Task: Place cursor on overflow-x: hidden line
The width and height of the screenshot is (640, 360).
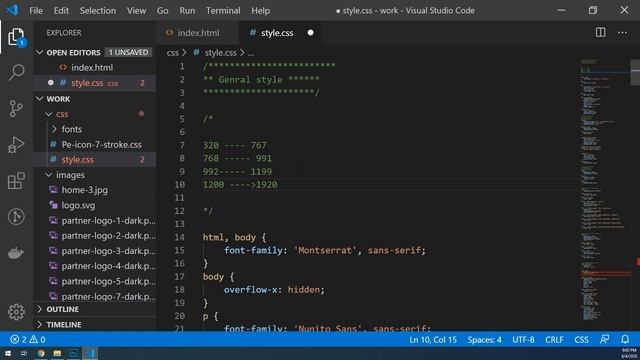Action: pyautogui.click(x=274, y=290)
